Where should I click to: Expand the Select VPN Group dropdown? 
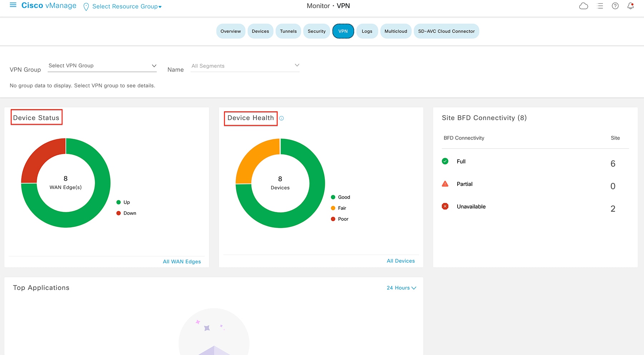pos(102,66)
